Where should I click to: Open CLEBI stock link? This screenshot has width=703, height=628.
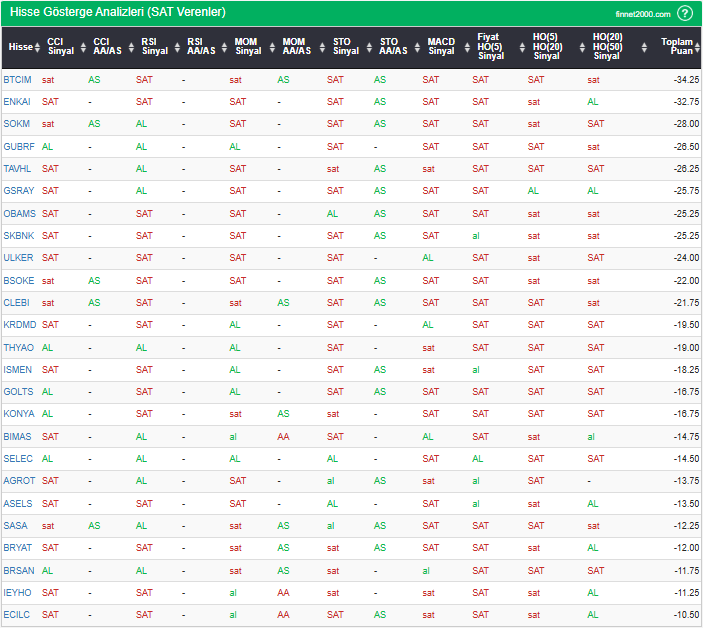pos(17,303)
